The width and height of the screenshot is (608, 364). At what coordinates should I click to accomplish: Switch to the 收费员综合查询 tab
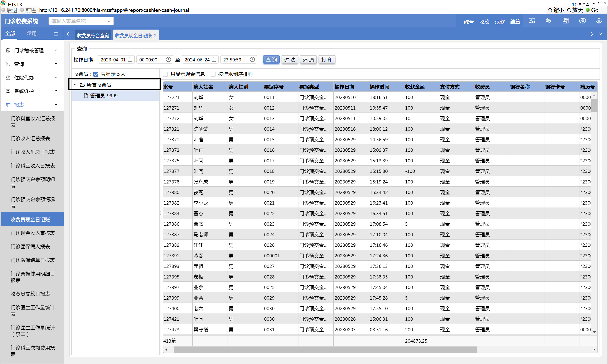[x=93, y=35]
